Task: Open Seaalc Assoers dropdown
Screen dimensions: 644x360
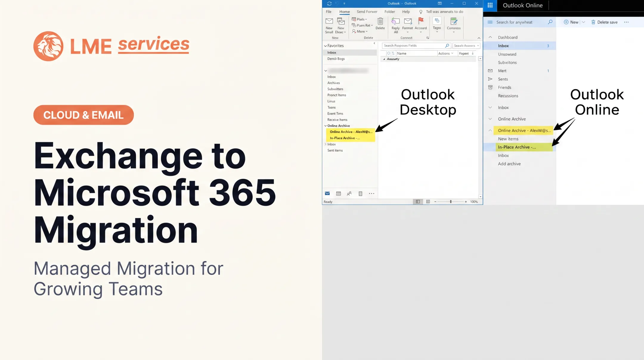Action: pyautogui.click(x=466, y=46)
